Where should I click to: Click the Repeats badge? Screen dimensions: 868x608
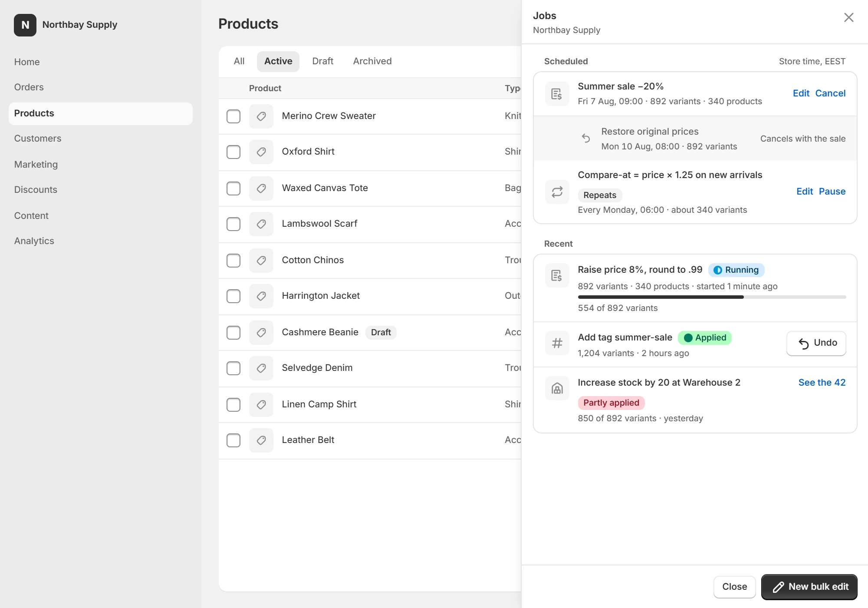click(x=600, y=195)
